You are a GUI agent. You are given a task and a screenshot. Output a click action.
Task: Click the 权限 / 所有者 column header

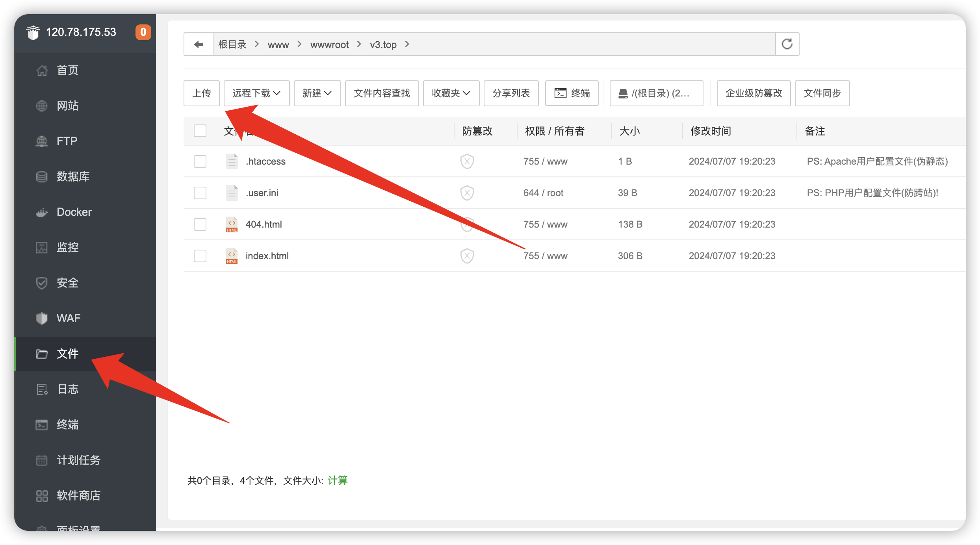pyautogui.click(x=555, y=131)
